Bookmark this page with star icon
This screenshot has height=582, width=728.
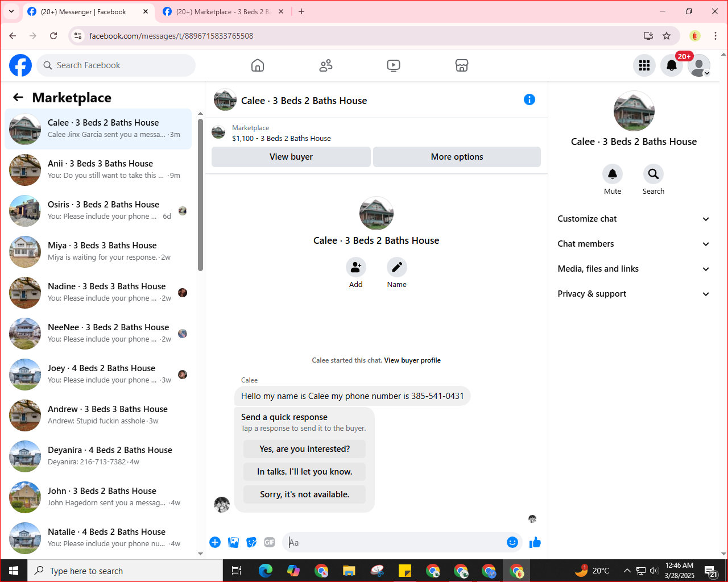pyautogui.click(x=667, y=36)
